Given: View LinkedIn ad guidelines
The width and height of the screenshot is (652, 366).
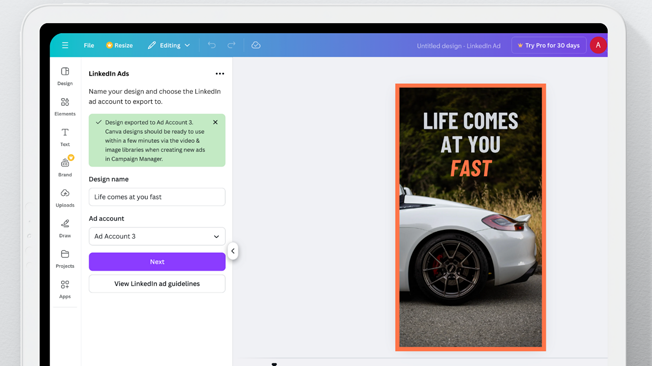Looking at the screenshot, I should pos(157,284).
